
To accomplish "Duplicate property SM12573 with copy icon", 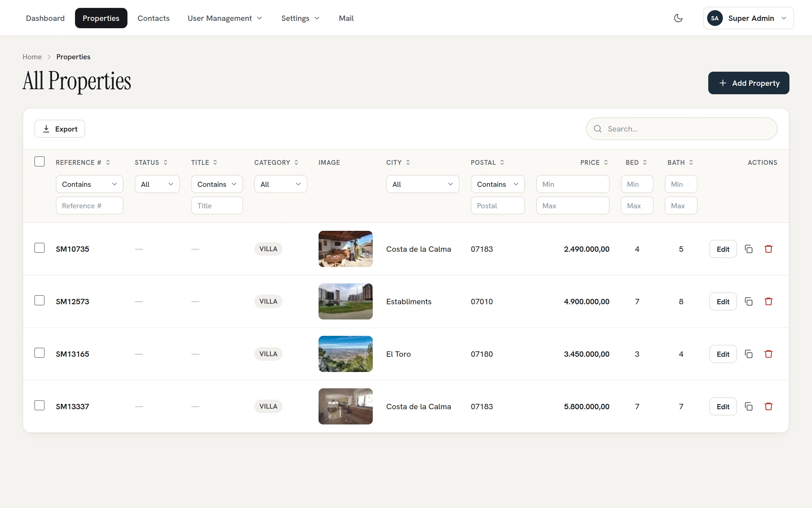I will (749, 301).
